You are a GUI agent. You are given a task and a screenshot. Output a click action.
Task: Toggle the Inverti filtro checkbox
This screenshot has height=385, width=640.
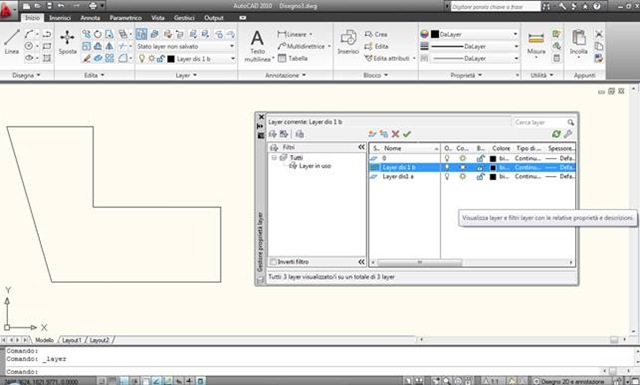tap(273, 262)
